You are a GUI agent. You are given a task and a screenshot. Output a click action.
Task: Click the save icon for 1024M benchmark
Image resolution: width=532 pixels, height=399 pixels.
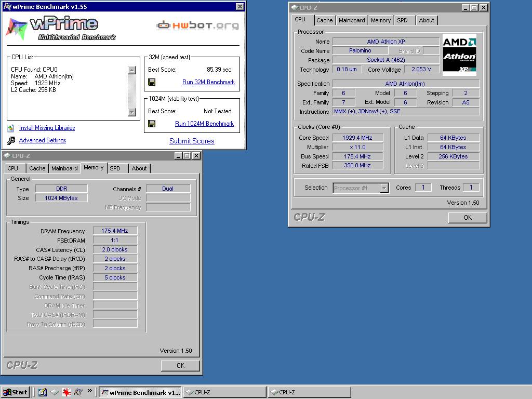coord(152,124)
